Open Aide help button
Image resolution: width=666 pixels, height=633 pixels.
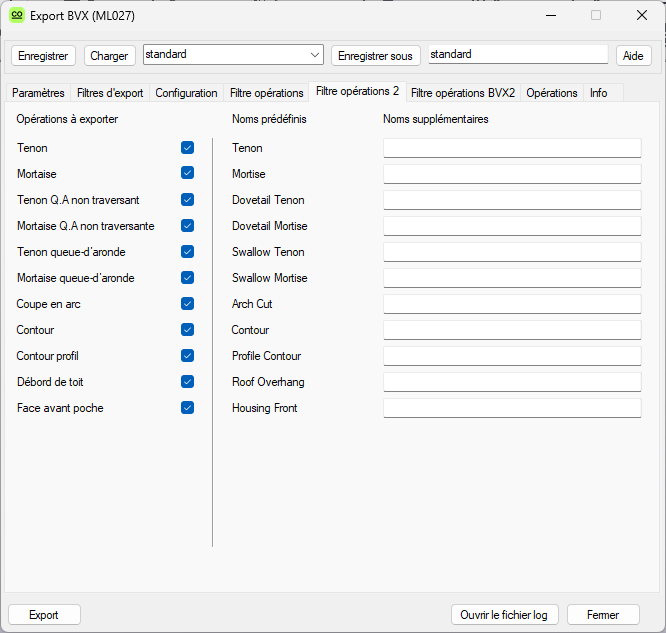point(633,56)
